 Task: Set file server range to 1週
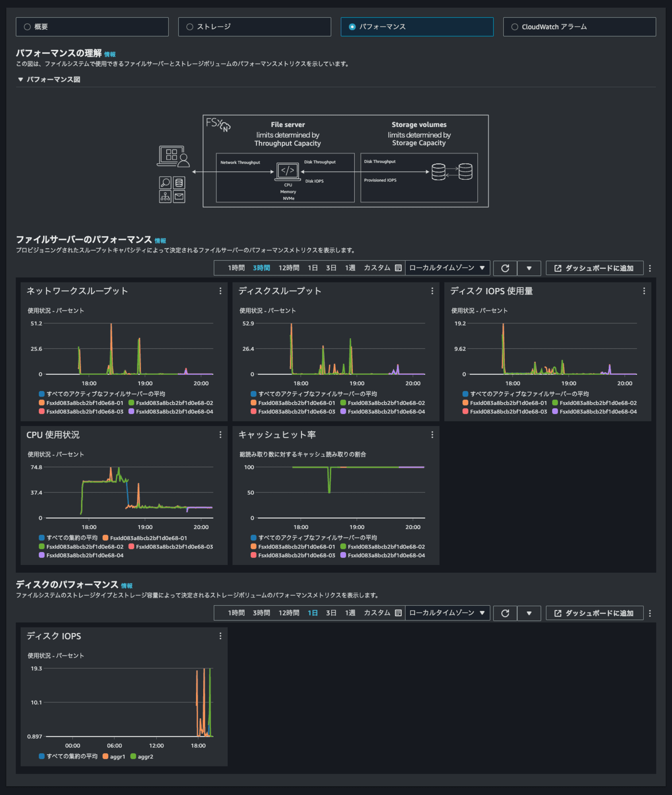tap(350, 268)
